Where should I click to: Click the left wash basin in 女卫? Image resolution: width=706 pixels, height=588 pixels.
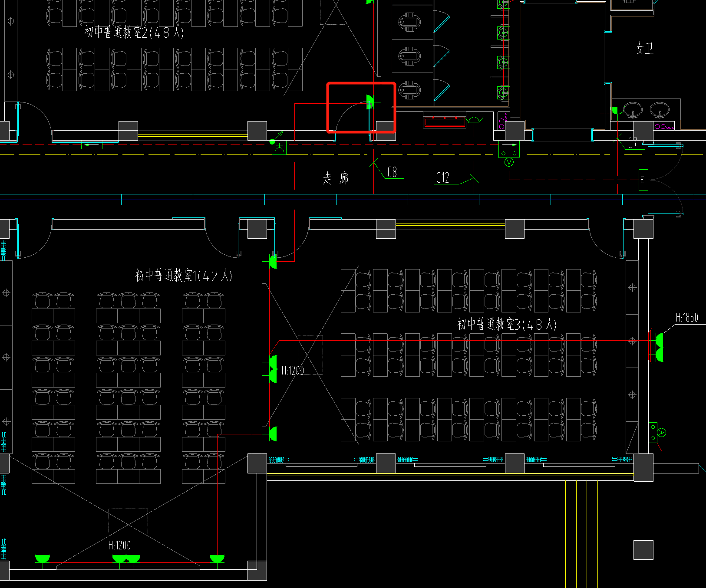[x=633, y=110]
